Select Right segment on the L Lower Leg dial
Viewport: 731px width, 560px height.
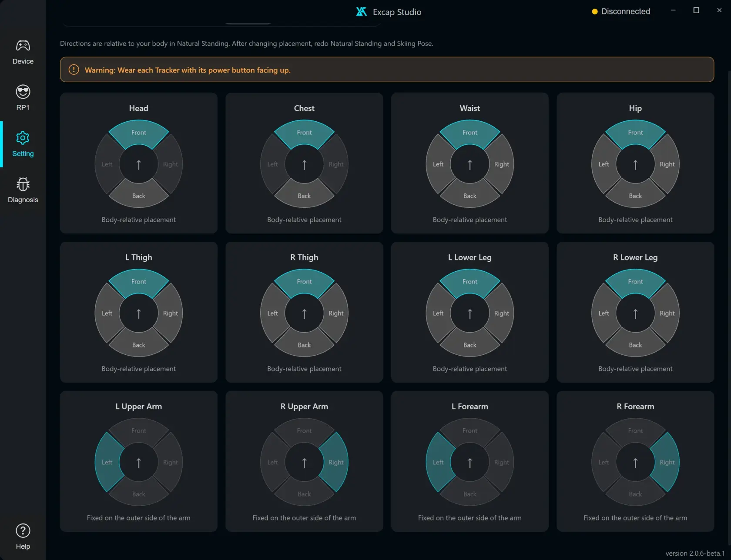point(501,313)
